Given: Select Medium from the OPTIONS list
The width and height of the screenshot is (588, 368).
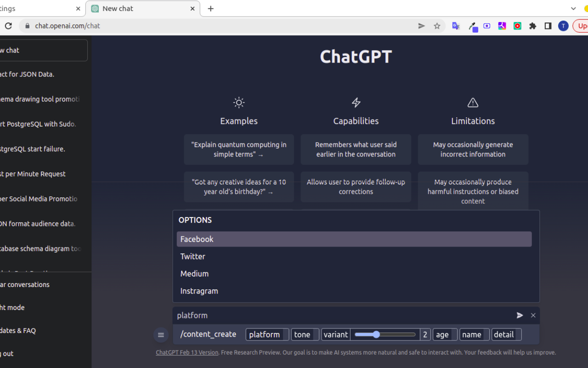Looking at the screenshot, I should coord(354,274).
